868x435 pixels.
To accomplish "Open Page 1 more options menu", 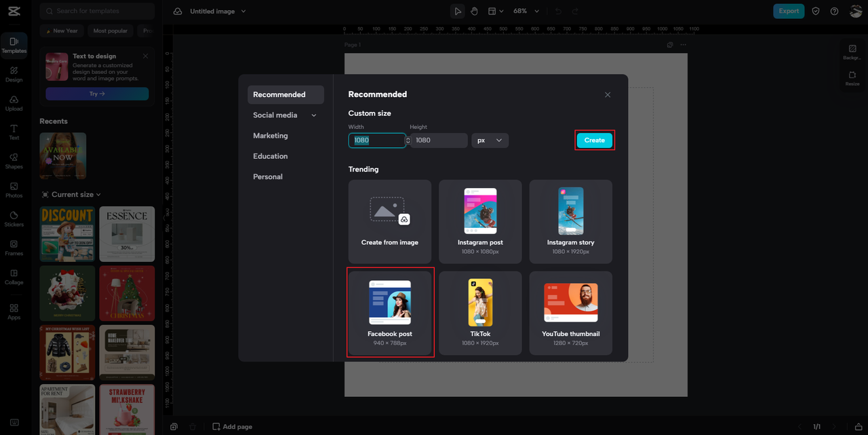I will pos(683,45).
